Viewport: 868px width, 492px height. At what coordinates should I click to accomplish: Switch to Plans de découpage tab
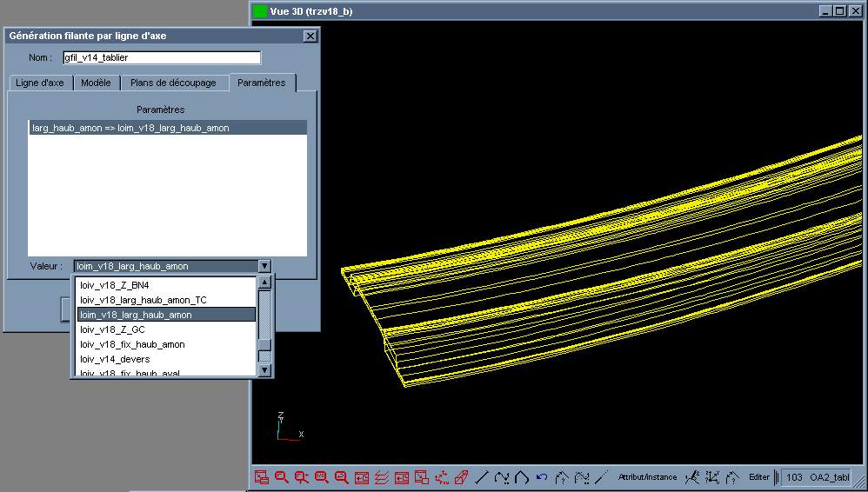(x=173, y=83)
